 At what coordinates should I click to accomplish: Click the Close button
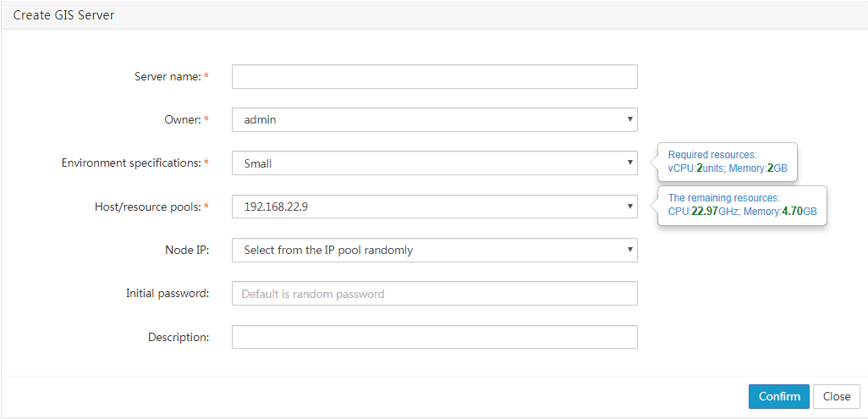[x=837, y=396]
